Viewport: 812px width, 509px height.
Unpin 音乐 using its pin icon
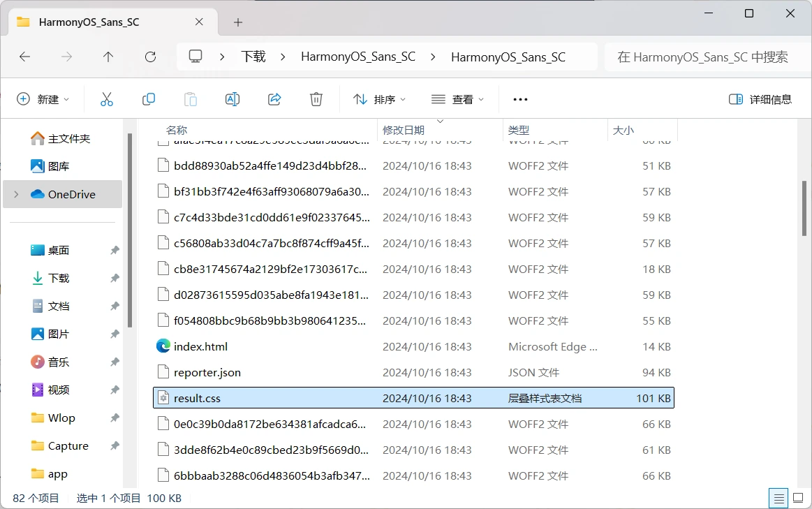tap(115, 362)
